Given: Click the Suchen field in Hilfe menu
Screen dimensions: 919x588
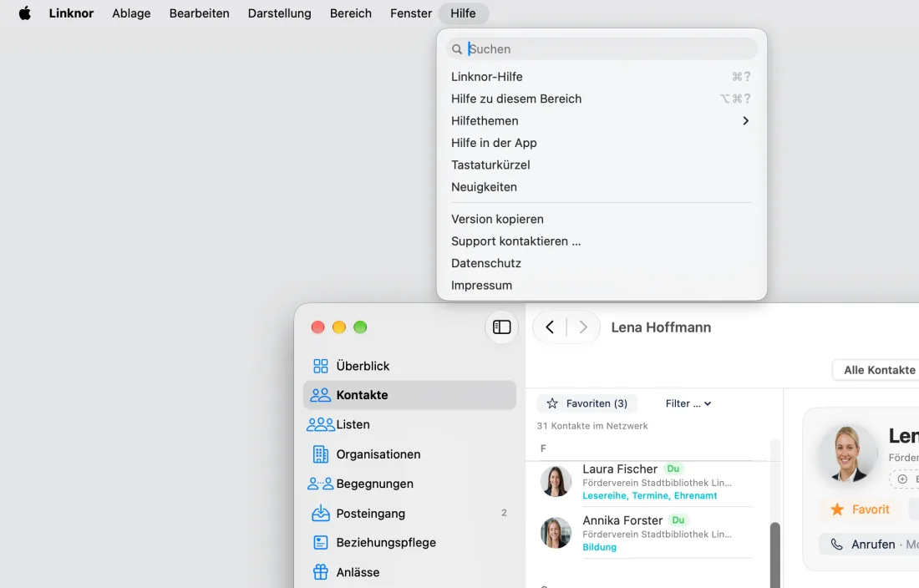Looking at the screenshot, I should 602,49.
